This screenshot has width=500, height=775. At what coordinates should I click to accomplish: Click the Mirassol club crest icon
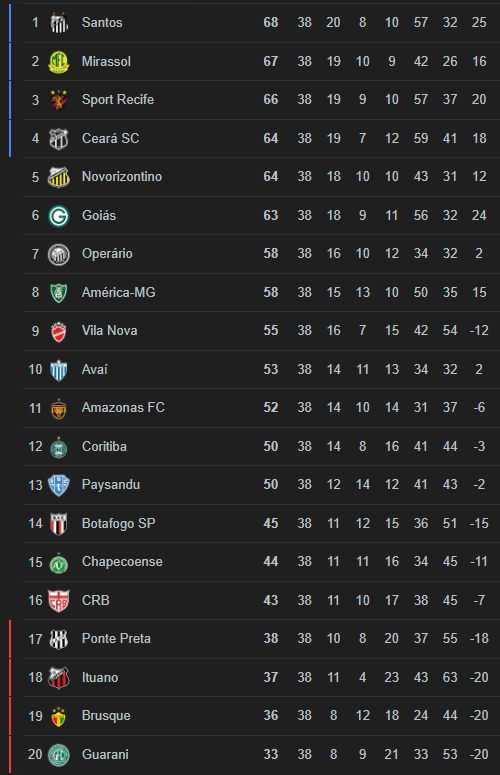coord(59,61)
